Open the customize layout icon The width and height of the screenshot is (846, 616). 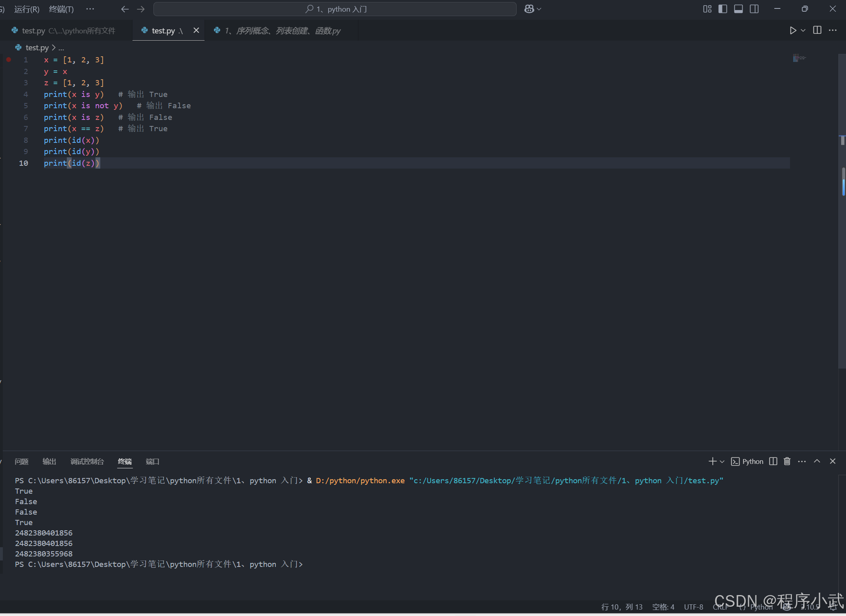click(x=707, y=9)
